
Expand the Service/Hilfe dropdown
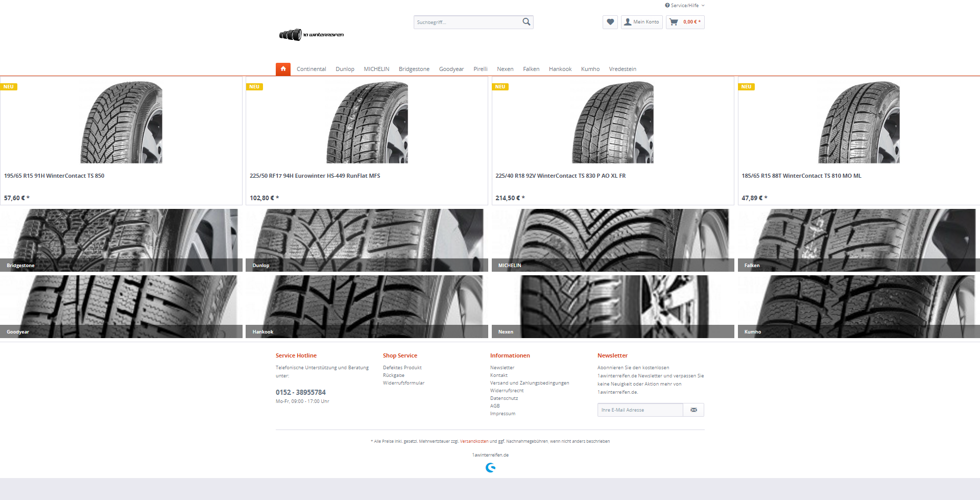[685, 6]
